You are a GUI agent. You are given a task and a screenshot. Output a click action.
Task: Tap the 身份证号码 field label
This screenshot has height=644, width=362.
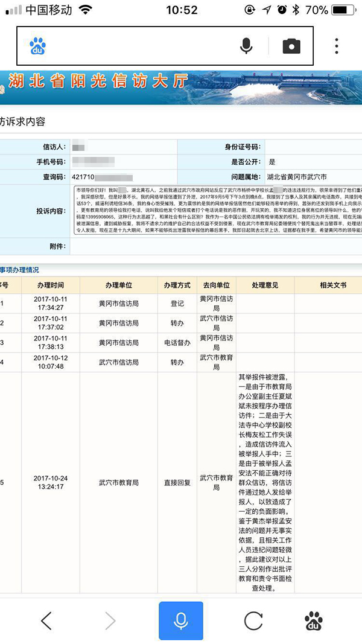[x=243, y=147]
